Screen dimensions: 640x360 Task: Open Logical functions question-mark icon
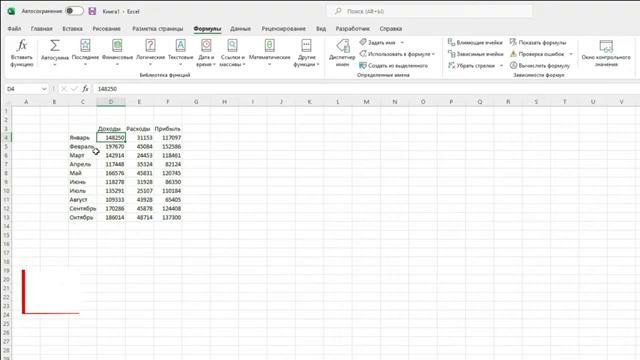[150, 45]
